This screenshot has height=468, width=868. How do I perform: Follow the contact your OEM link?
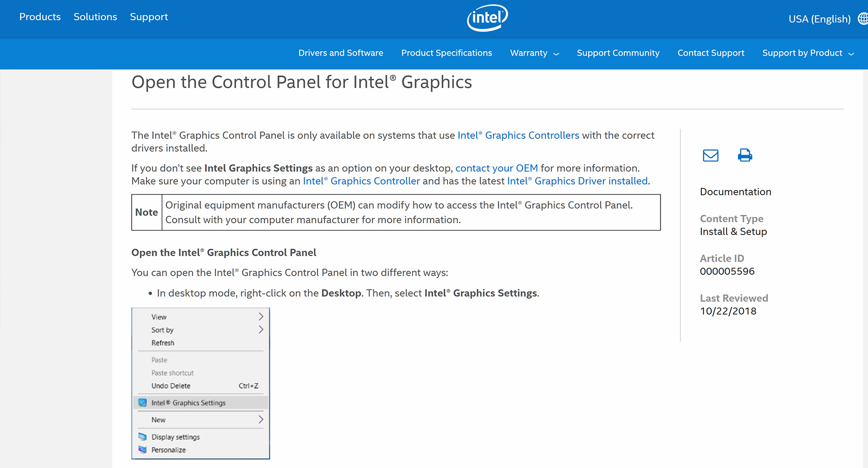pos(496,168)
